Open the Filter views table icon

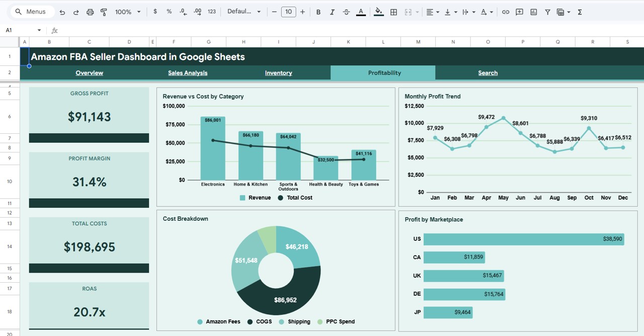tap(560, 12)
